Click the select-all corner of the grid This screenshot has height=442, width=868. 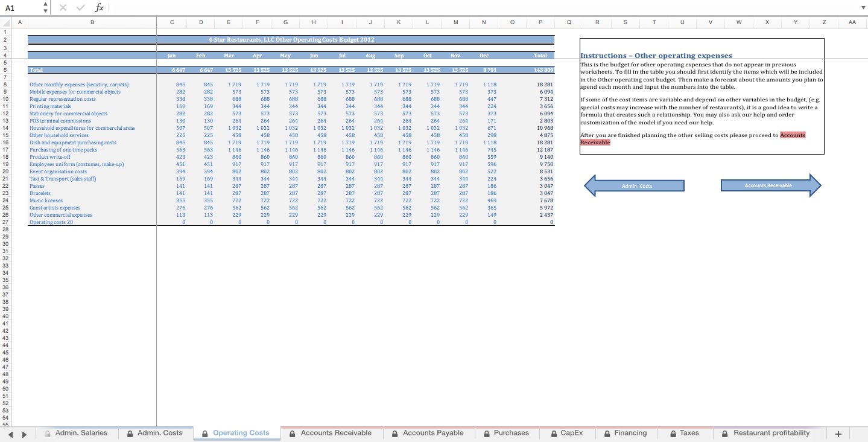[5, 22]
